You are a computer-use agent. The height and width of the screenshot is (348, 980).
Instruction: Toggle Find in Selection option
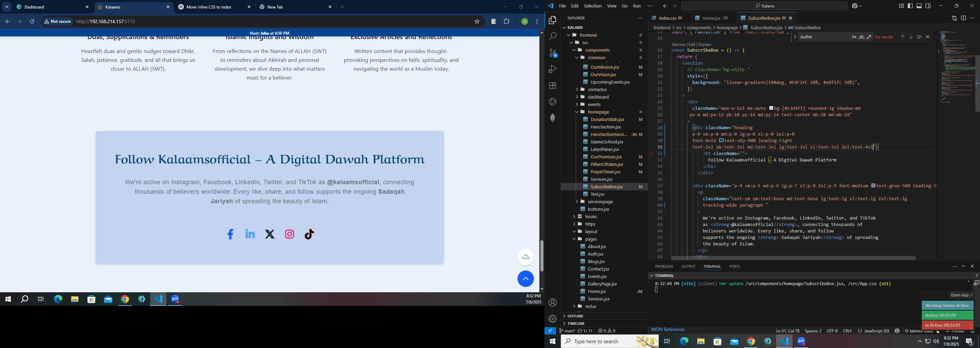(x=919, y=37)
